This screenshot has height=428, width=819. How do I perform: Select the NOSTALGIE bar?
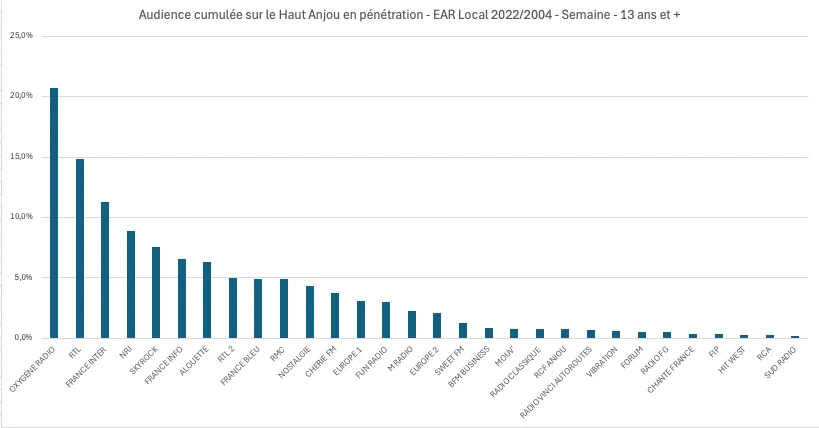pos(309,312)
